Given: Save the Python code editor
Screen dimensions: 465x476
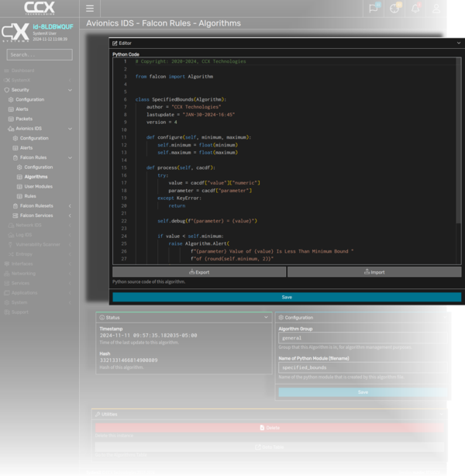Looking at the screenshot, I should click(286, 297).
